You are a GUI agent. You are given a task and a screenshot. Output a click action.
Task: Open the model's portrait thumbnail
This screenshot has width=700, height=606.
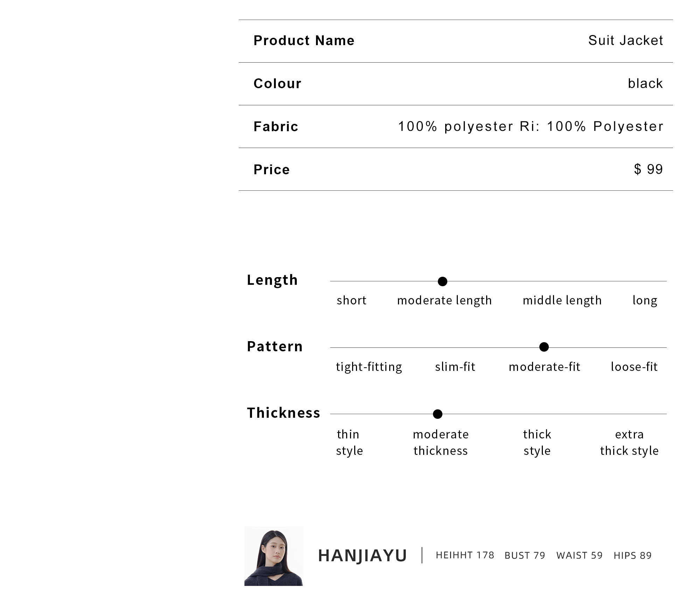click(x=274, y=556)
